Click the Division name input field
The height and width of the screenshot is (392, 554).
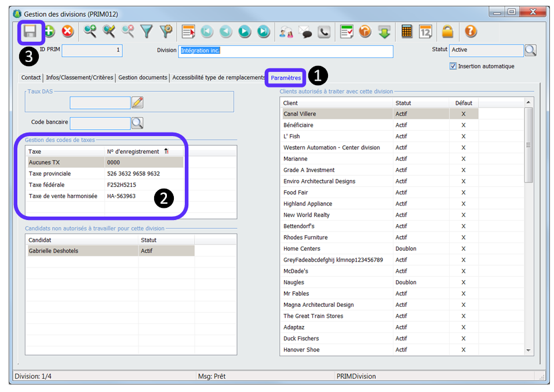285,51
